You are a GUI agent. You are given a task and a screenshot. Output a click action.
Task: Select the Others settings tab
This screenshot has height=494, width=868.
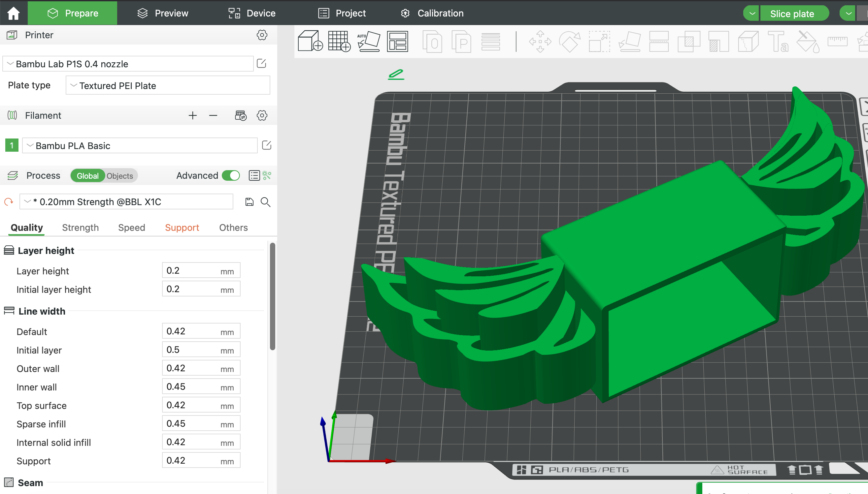234,227
